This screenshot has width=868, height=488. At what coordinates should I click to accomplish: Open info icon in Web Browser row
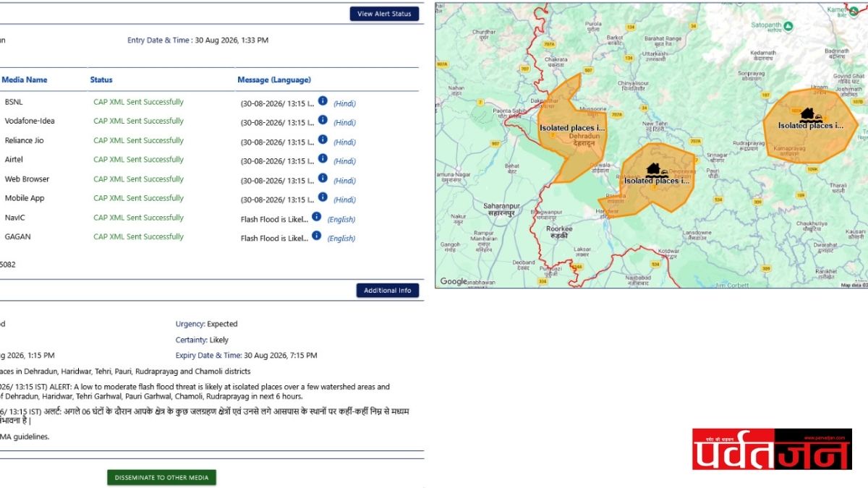(323, 178)
